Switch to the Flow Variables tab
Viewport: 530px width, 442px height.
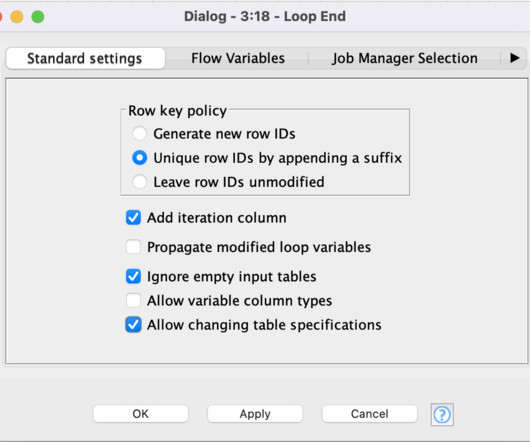tap(238, 58)
